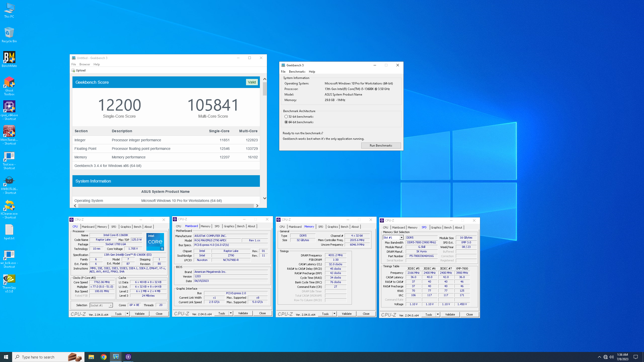Open Tools dropdown arrow in Mainboard window
Screen dimensions: 644x362
pos(231,313)
